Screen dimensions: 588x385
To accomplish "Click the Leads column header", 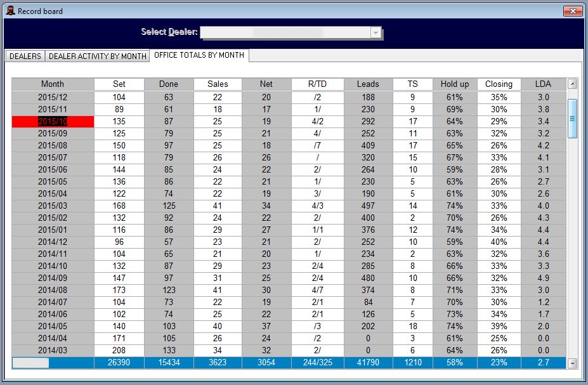I will pos(368,84).
